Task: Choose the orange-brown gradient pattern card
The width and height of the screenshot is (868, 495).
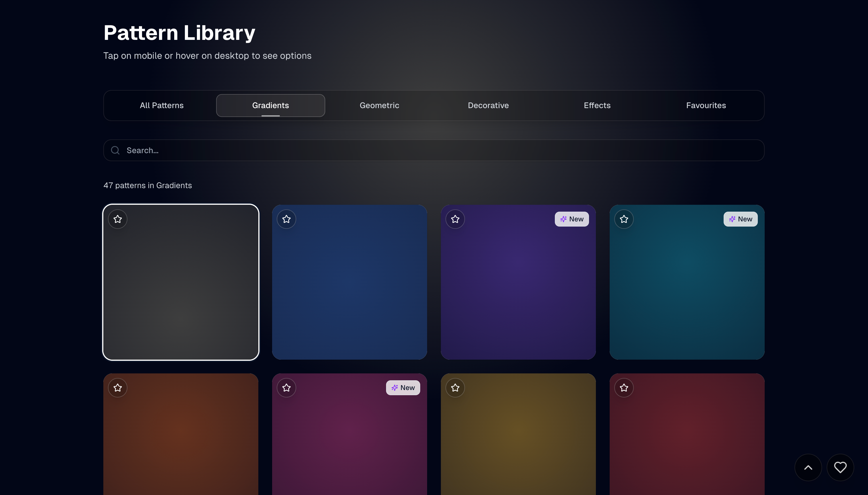Action: (181, 434)
